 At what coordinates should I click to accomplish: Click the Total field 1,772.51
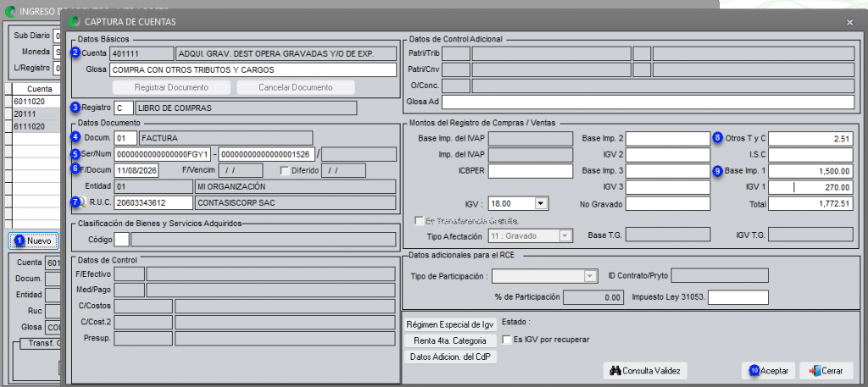(810, 204)
